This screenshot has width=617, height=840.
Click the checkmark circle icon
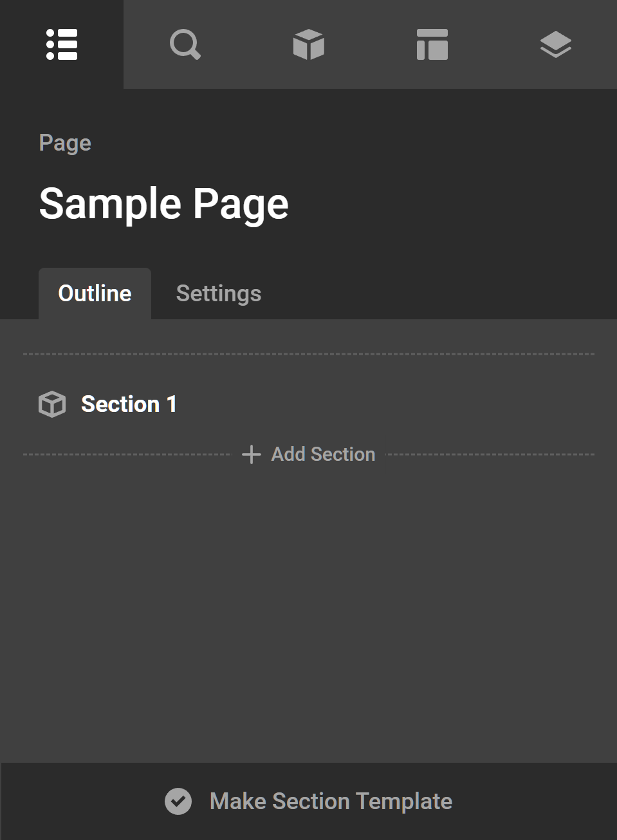click(178, 801)
